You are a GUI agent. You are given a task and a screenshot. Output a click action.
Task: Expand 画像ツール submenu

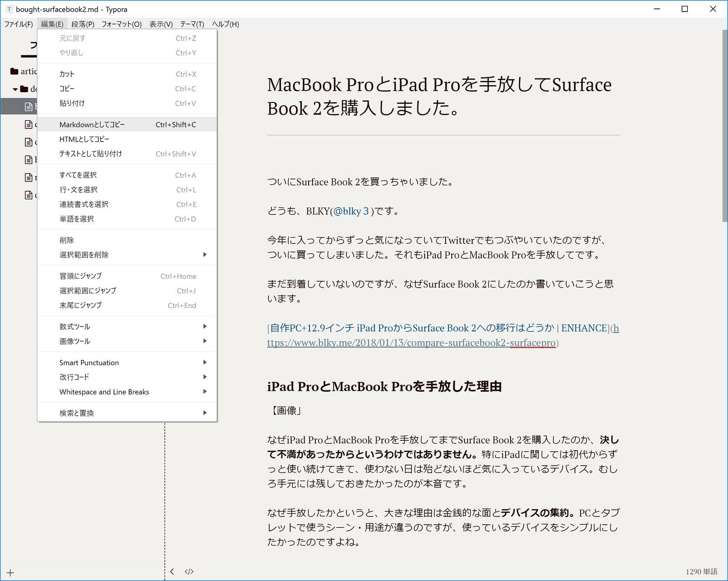pos(127,340)
